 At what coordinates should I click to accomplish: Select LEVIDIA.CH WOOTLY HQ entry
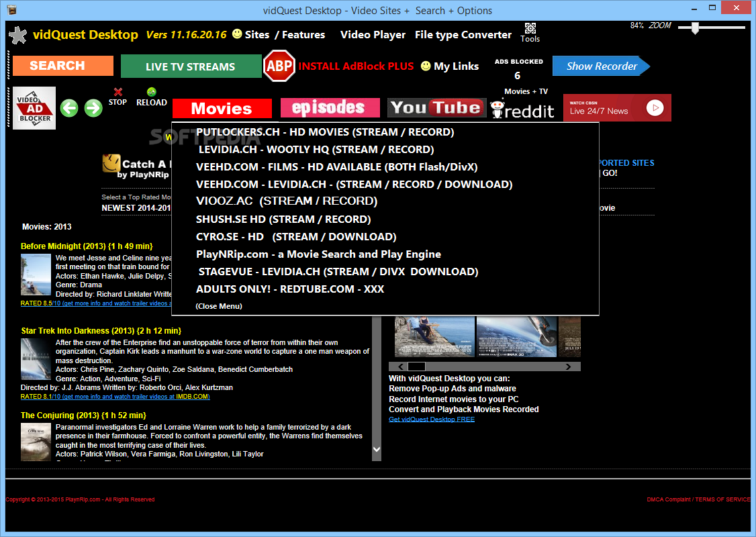(x=316, y=150)
